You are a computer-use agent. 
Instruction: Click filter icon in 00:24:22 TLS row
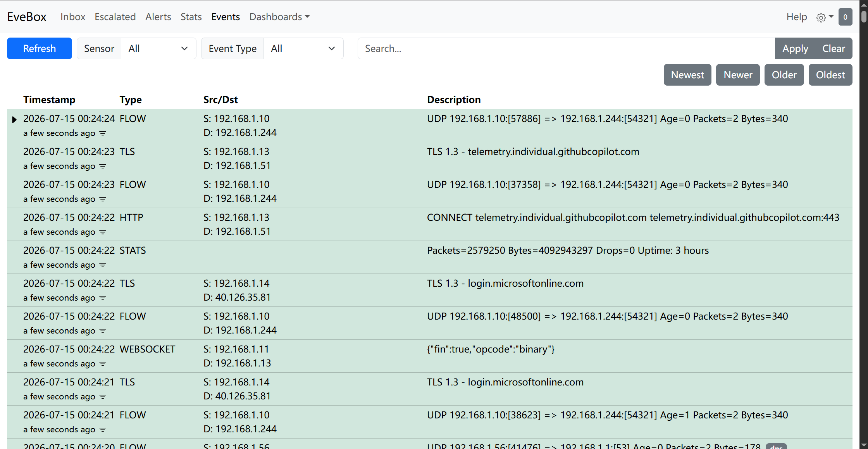pyautogui.click(x=103, y=298)
